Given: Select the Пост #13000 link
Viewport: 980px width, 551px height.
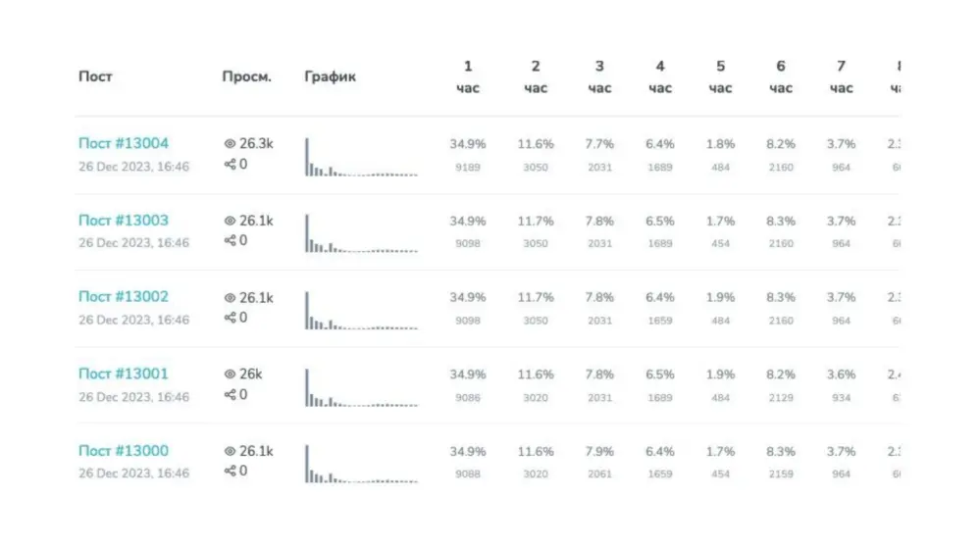Looking at the screenshot, I should coord(124,451).
